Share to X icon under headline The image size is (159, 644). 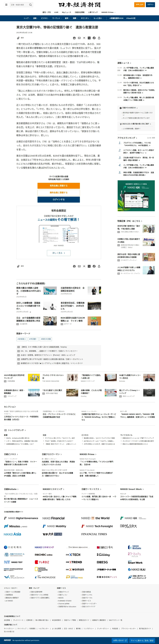pyautogui.click(x=89, y=38)
